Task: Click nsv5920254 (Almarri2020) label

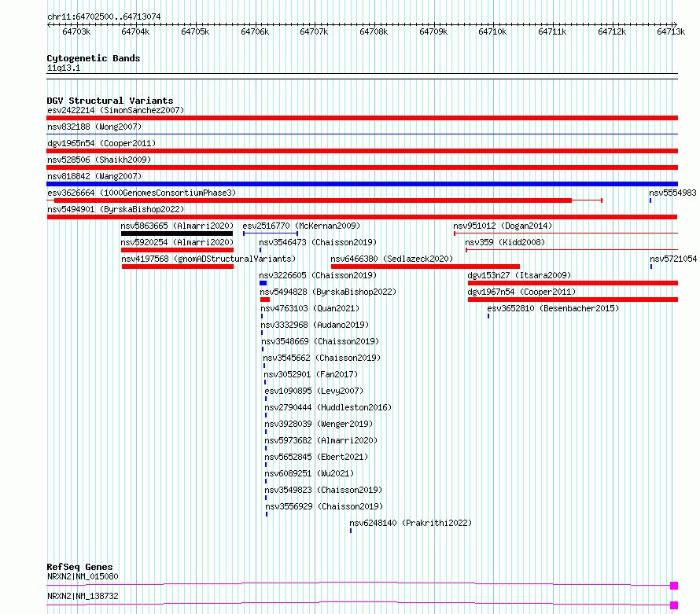Action: tap(177, 242)
